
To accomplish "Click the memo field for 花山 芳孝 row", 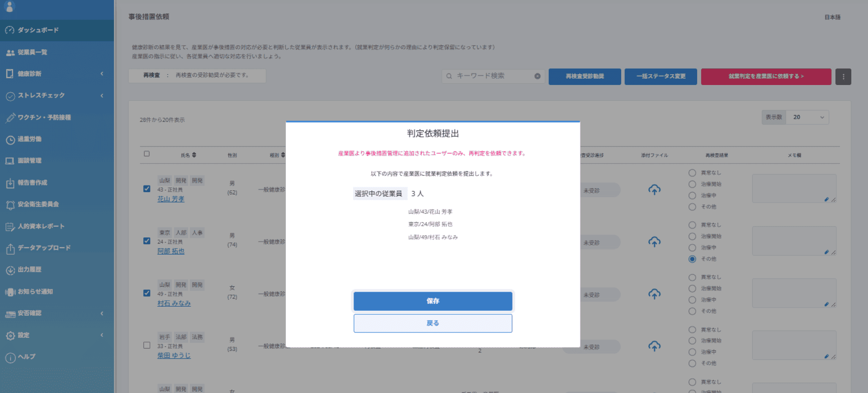I will point(794,189).
